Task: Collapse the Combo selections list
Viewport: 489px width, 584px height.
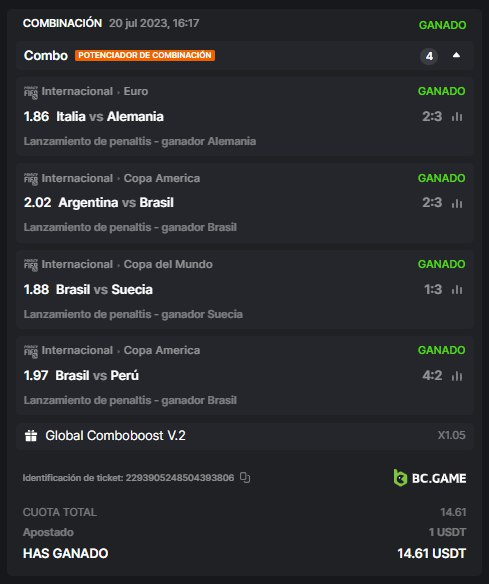Action: click(456, 55)
